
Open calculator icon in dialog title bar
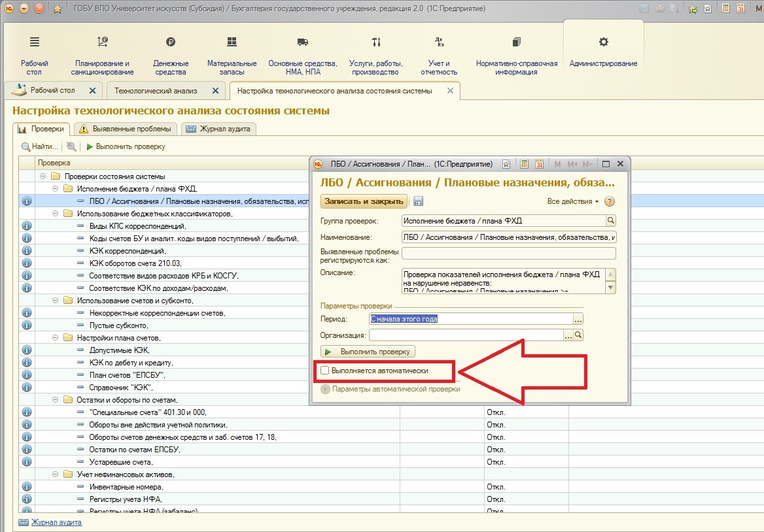click(x=524, y=164)
